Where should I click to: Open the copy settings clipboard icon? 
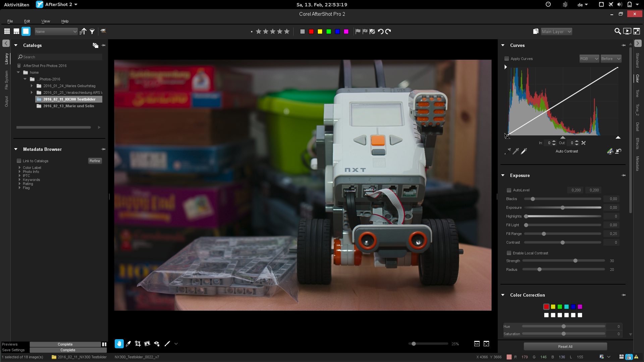tap(536, 32)
